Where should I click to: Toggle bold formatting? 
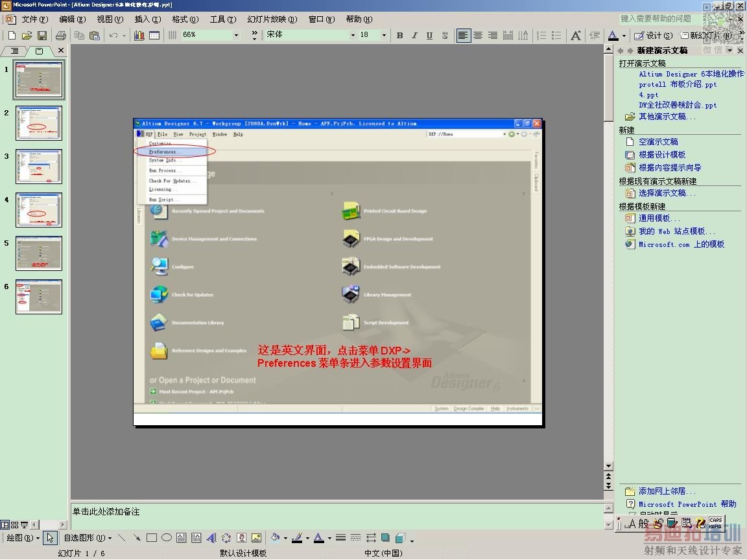(x=399, y=36)
